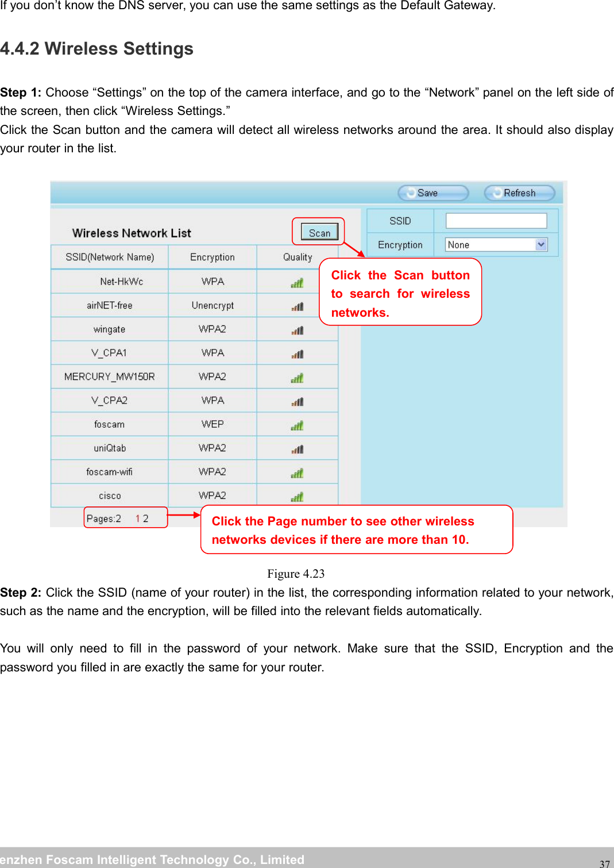Click the Encryption column header

click(213, 257)
